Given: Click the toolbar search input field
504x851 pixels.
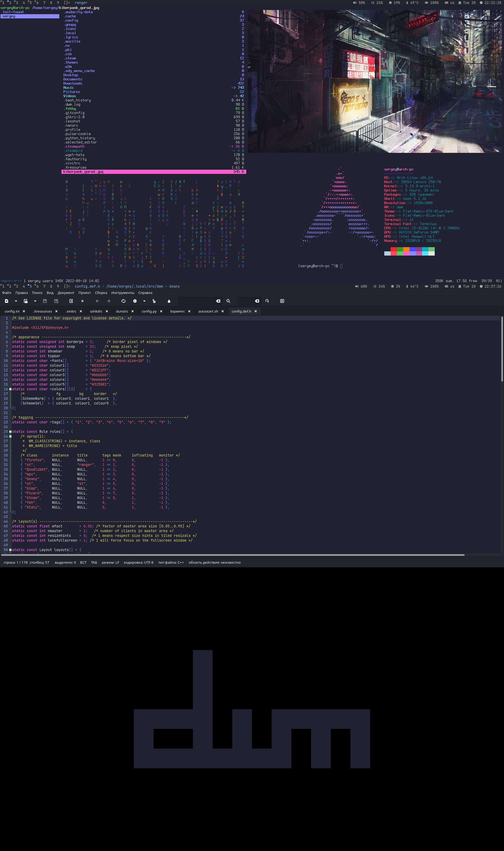Looking at the screenshot, I should point(197,301).
